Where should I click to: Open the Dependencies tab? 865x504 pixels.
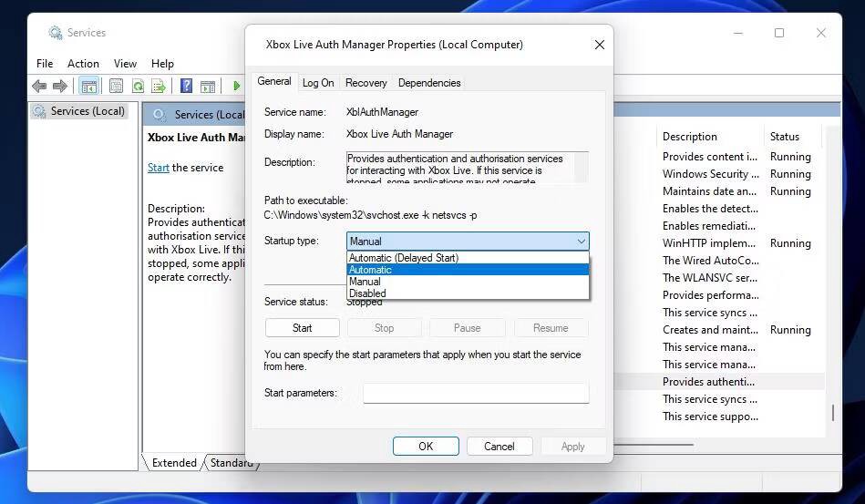coord(429,83)
